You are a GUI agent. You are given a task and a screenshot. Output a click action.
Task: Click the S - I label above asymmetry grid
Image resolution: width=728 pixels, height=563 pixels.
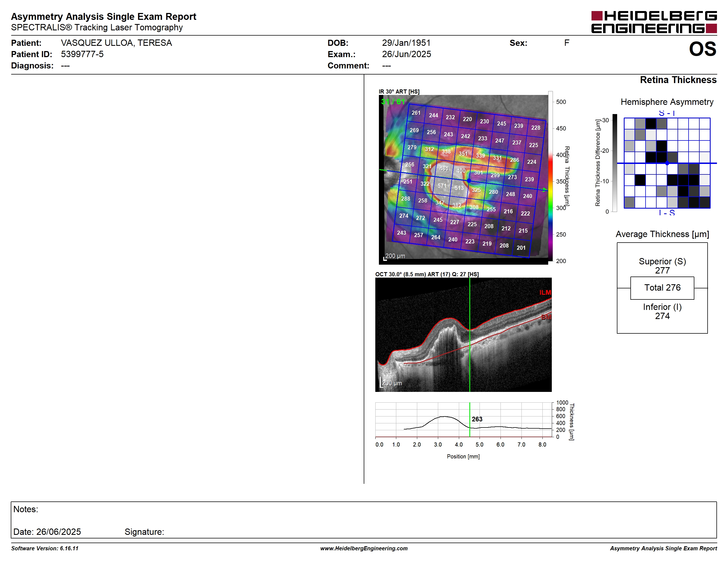[x=667, y=113]
